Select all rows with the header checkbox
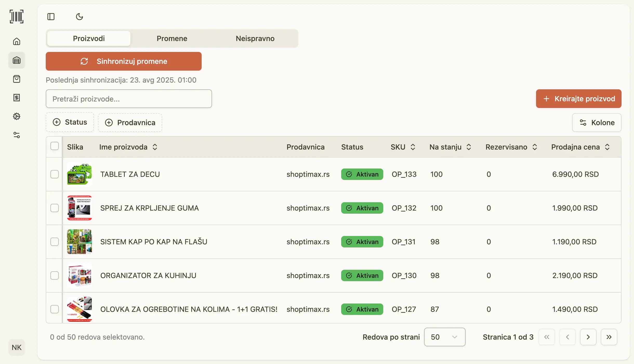The image size is (634, 364). [x=54, y=146]
